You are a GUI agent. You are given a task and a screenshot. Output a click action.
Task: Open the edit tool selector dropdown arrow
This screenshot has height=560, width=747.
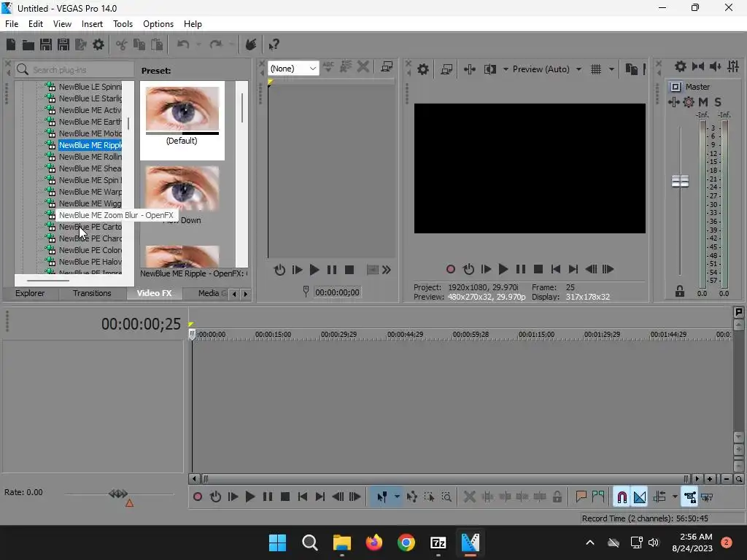pos(397,497)
